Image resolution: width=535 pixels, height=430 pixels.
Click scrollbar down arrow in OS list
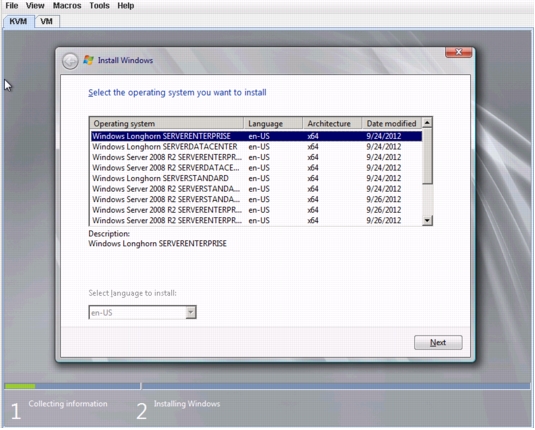tap(427, 220)
